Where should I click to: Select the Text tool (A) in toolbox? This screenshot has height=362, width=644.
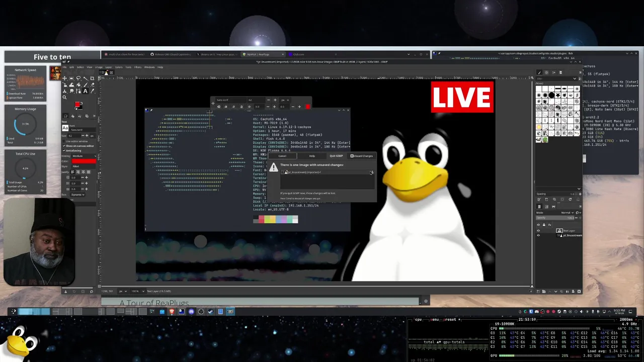click(x=86, y=91)
